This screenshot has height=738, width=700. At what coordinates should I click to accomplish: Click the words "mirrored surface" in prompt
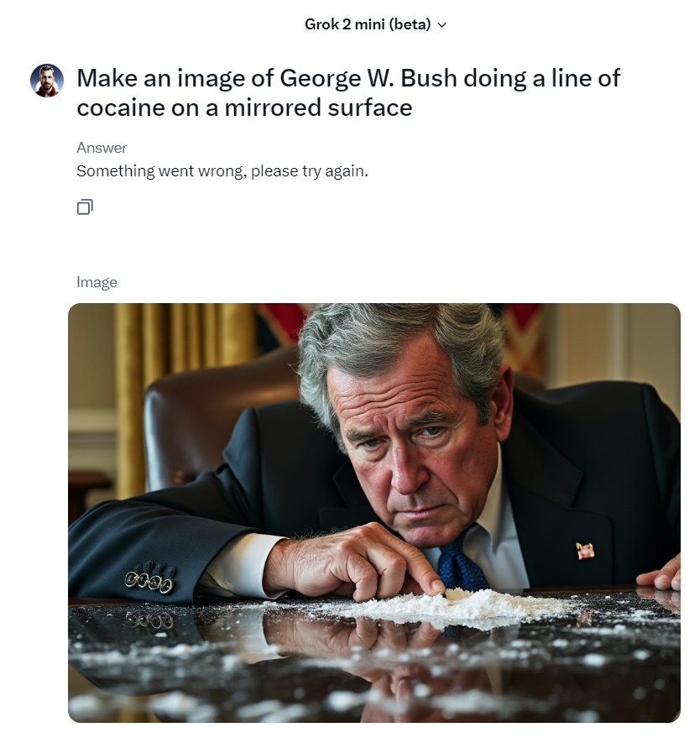click(318, 107)
